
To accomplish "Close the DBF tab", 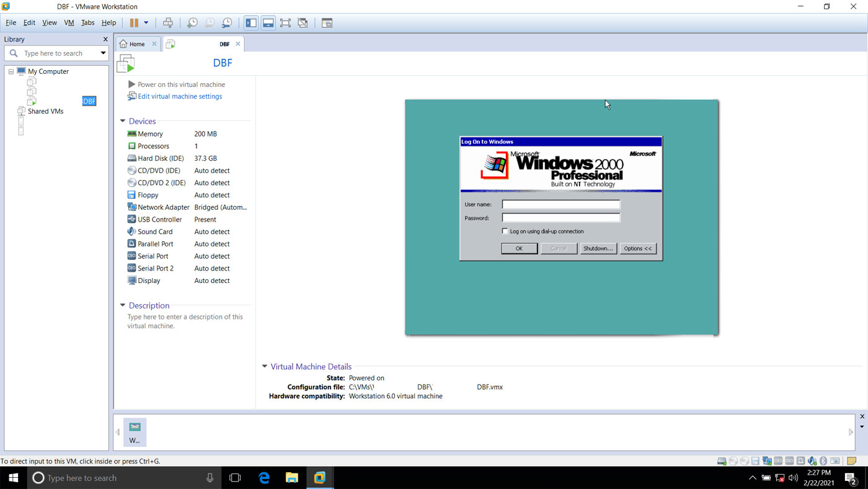I will (x=237, y=44).
